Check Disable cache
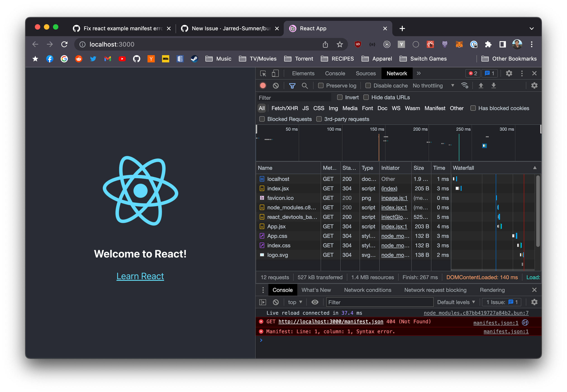Screen dimensions: 567x392 [368, 85]
